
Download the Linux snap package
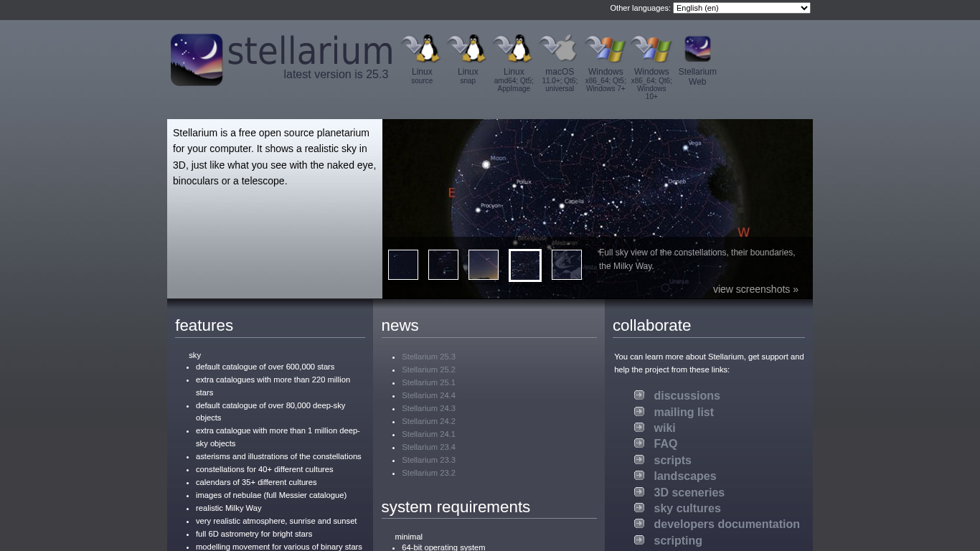(468, 50)
